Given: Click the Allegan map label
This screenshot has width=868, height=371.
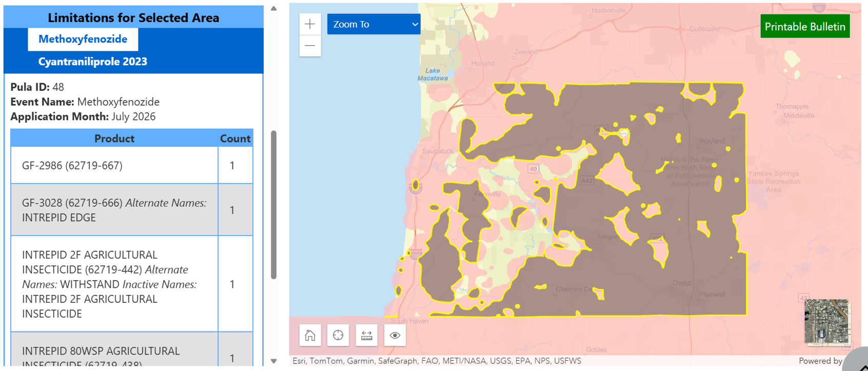Looking at the screenshot, I should pos(608,237).
